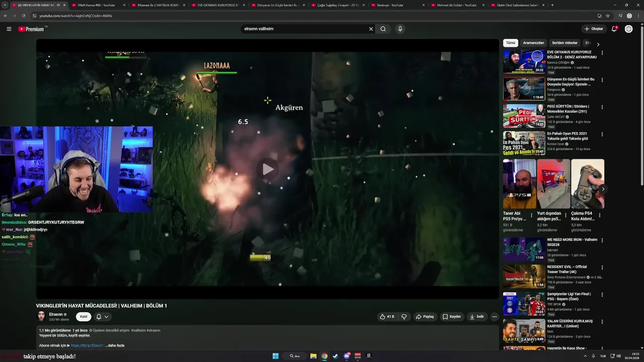Image resolution: width=644 pixels, height=362 pixels.
Task: Open Steam from the taskbar
Action: [336, 356]
